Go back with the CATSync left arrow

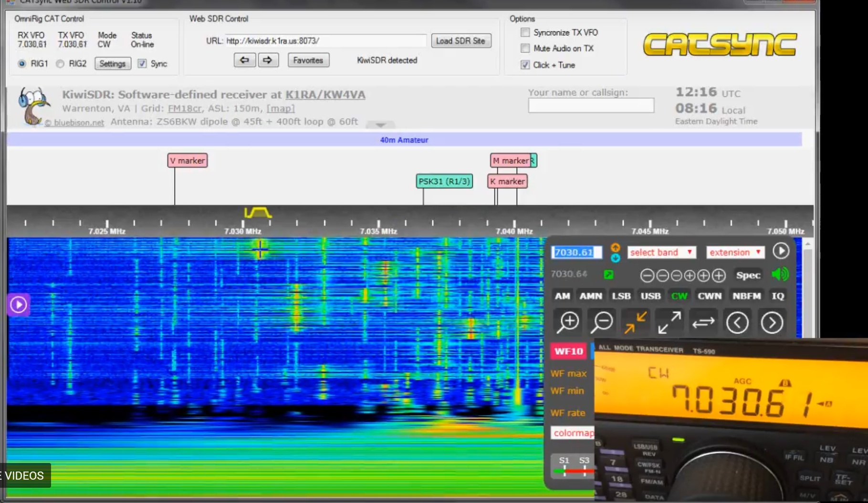tap(244, 60)
